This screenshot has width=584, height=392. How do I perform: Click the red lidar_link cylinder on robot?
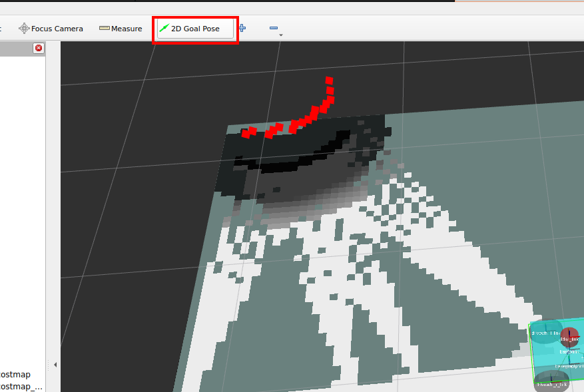click(x=569, y=335)
